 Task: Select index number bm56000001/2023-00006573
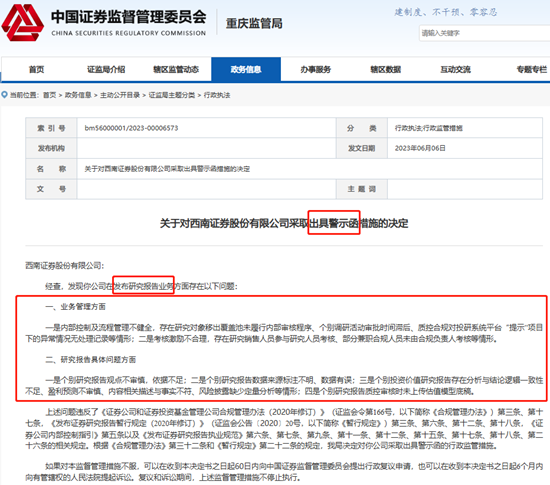coord(131,128)
